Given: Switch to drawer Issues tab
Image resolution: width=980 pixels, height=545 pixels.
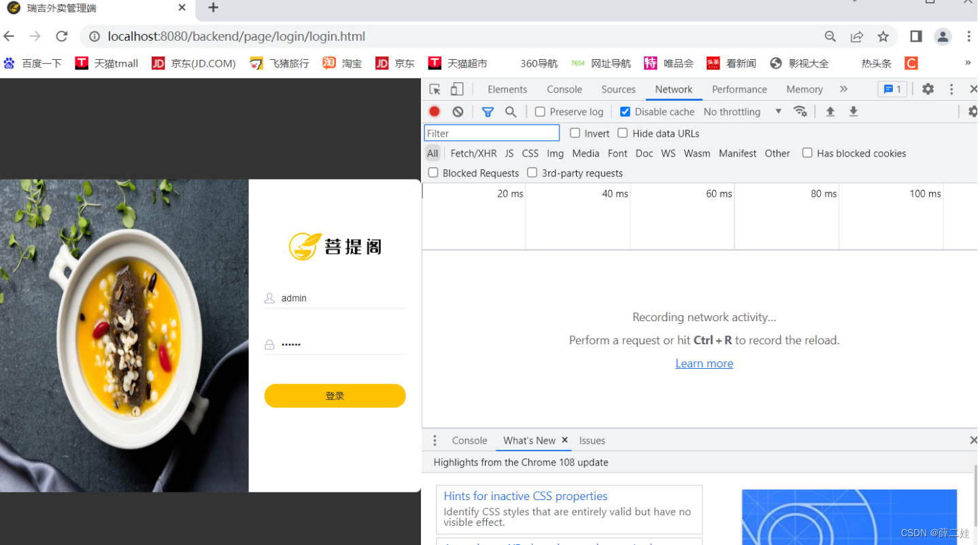Looking at the screenshot, I should tap(592, 440).
